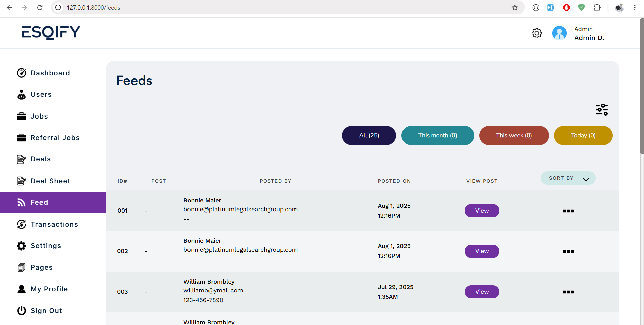Expand the Sort By dropdown
644x325 pixels.
pos(568,178)
